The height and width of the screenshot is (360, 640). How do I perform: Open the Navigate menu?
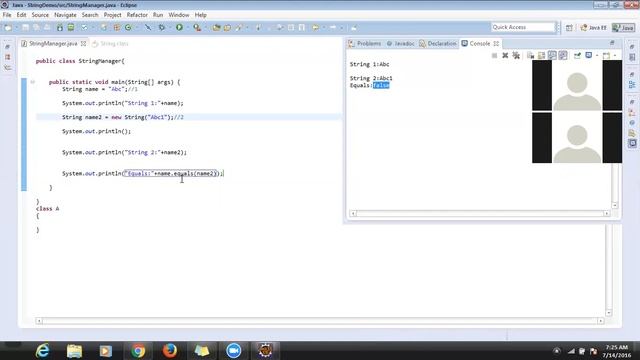pyautogui.click(x=65, y=15)
